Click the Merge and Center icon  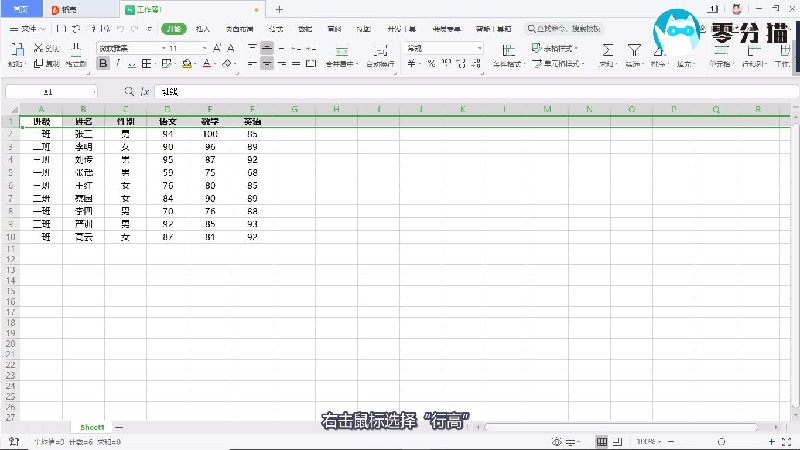click(343, 52)
